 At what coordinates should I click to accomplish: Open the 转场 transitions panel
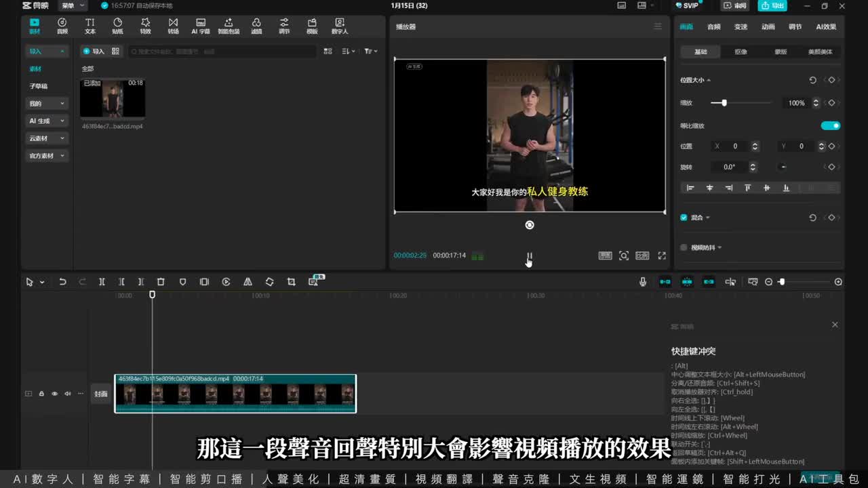point(173,26)
